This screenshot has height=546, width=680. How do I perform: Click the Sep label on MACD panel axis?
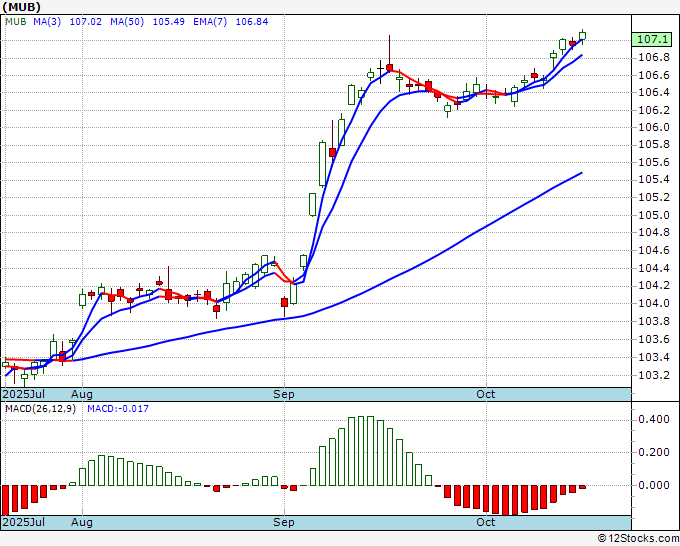284,522
